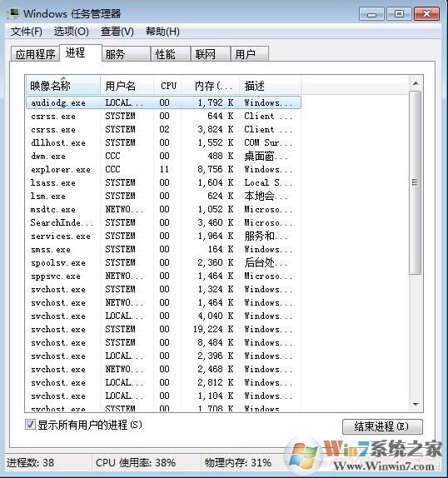Select the dwm.exe process

(x=163, y=156)
